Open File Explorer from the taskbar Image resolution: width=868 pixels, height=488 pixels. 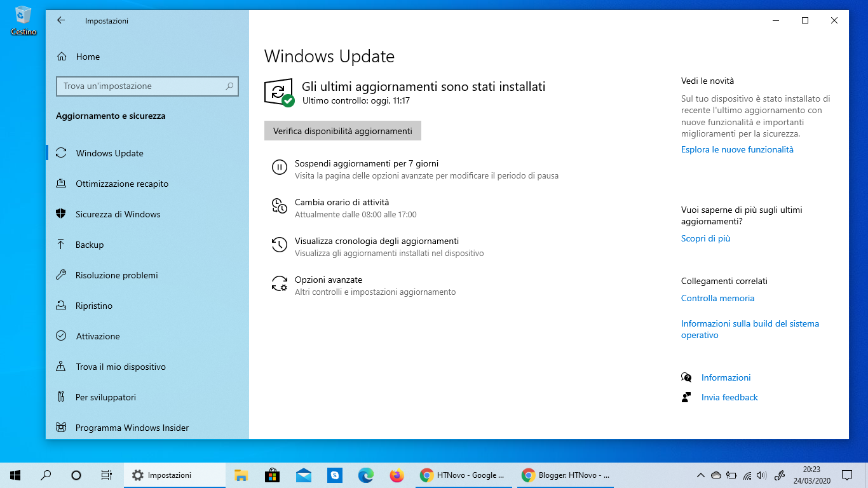(x=241, y=475)
